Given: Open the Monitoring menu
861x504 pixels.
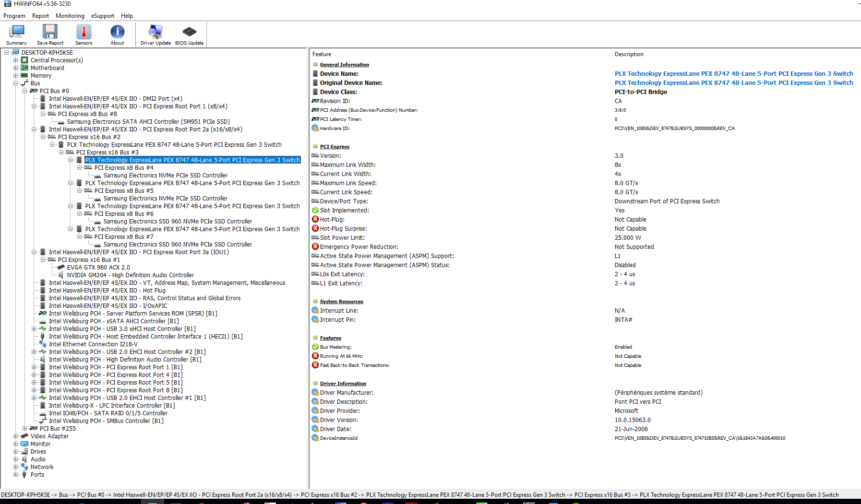Looking at the screenshot, I should [70, 16].
